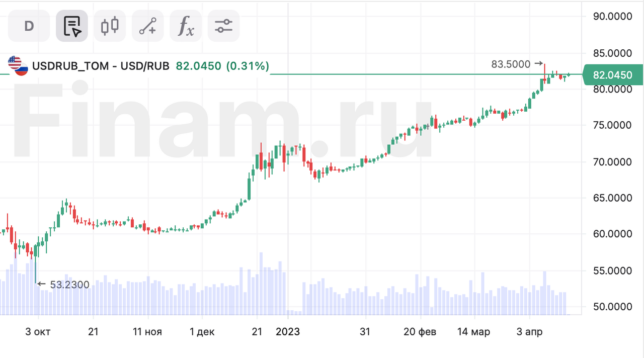The image size is (644, 358).
Task: Click the green 82.0450 price tag on the axis
Action: coord(613,75)
